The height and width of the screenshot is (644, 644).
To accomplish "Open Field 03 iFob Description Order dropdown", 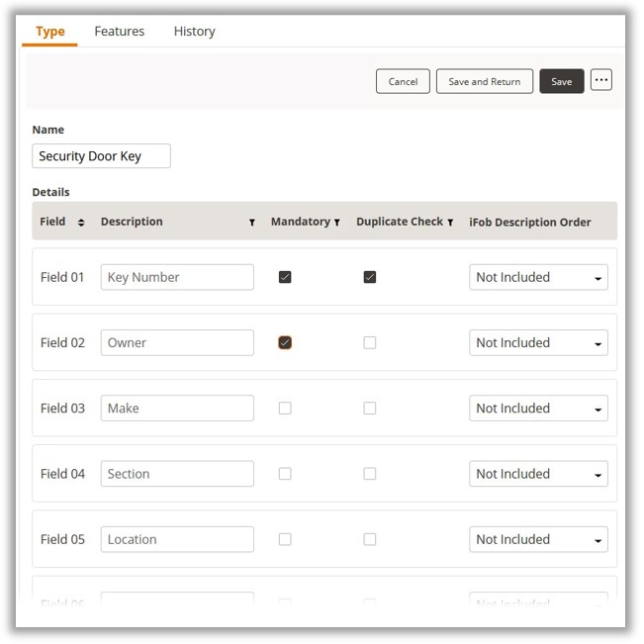I will point(538,409).
